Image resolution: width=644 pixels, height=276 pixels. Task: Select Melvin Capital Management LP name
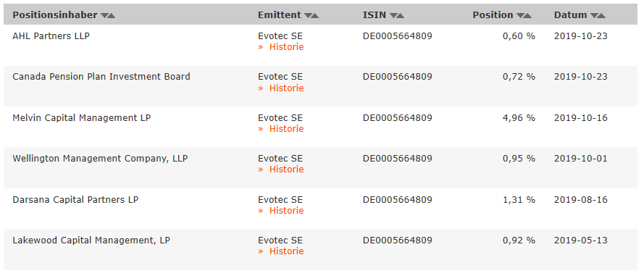pos(82,118)
